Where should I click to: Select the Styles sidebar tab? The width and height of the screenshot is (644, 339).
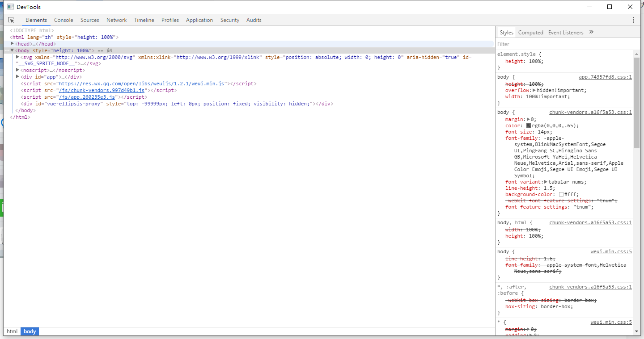point(507,33)
